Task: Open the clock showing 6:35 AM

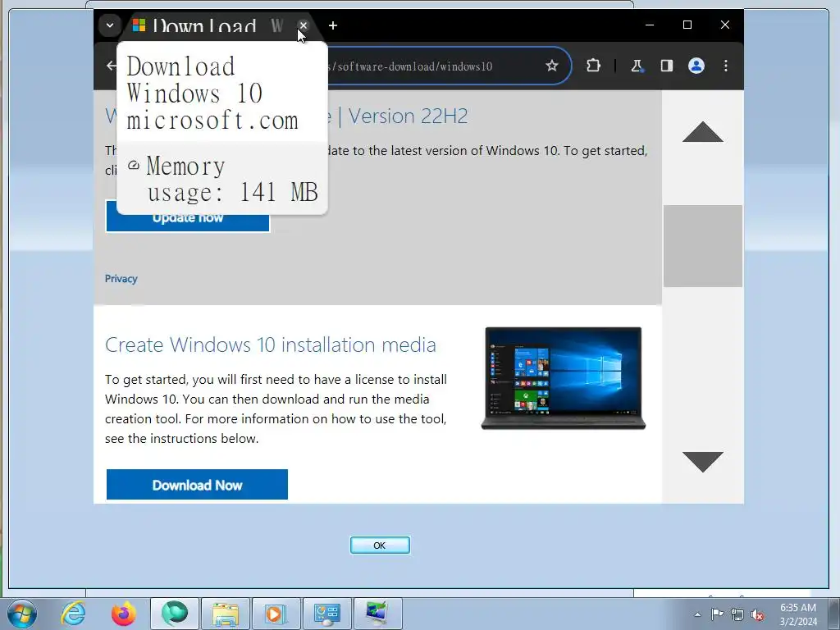Action: (798, 614)
